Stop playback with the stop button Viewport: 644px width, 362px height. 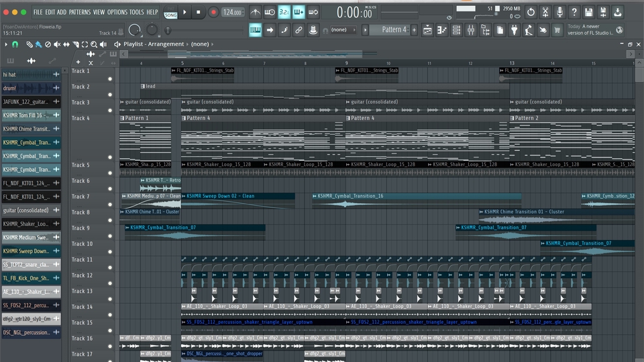coord(199,12)
